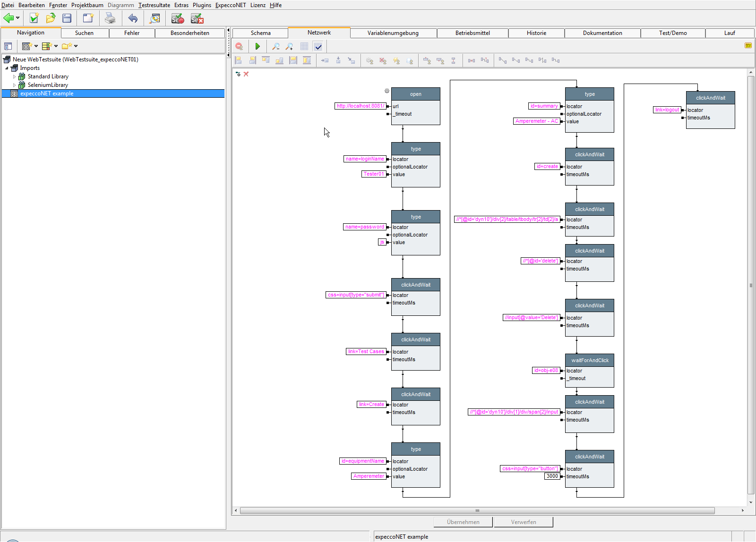Viewport: 756px width, 542px height.
Task: Click the zoom out magnifier icon
Action: [x=276, y=46]
